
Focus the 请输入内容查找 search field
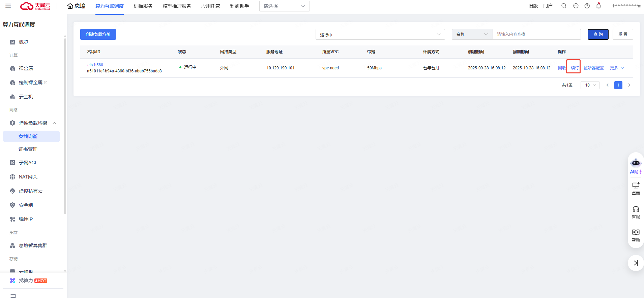(537, 34)
